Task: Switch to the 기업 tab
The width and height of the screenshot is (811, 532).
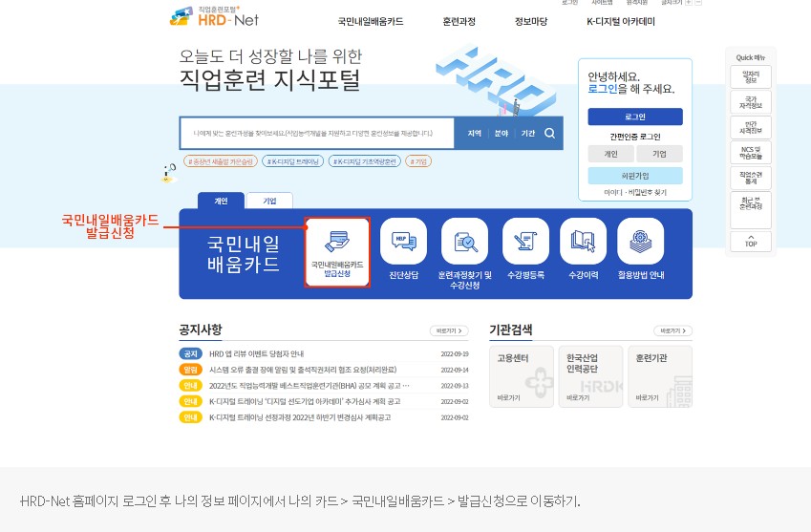Action: [x=269, y=201]
